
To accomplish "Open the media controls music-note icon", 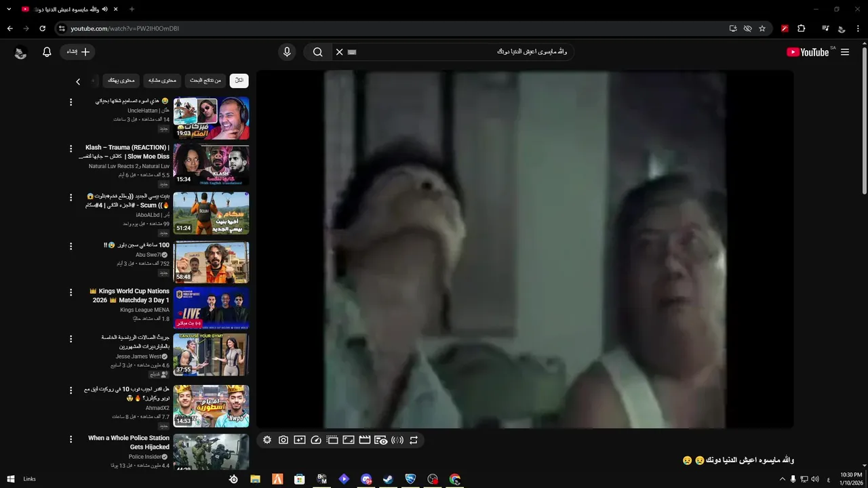I will [x=825, y=28].
